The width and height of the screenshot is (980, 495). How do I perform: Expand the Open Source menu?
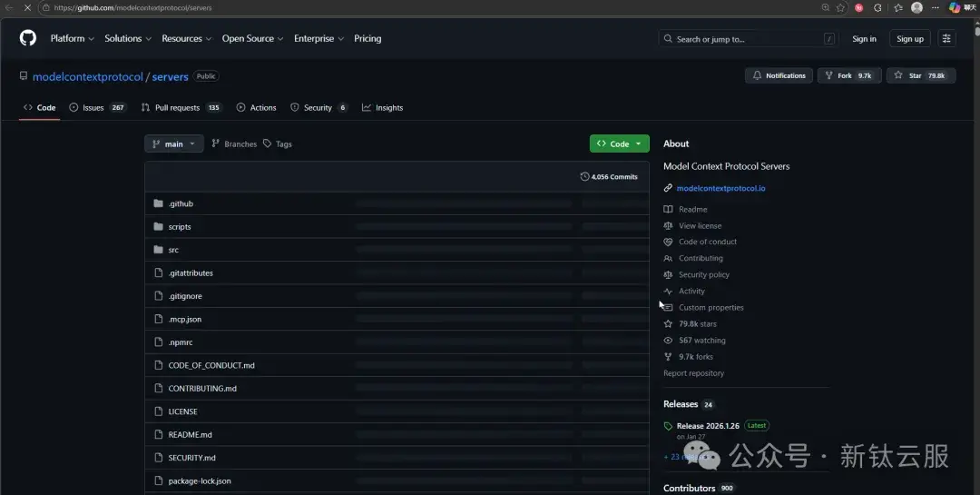point(252,38)
